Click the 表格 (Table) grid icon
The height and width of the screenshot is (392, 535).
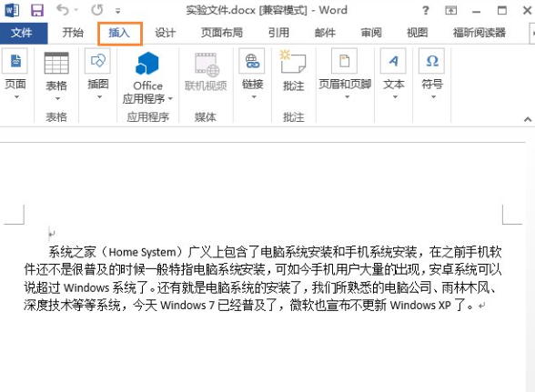56,63
